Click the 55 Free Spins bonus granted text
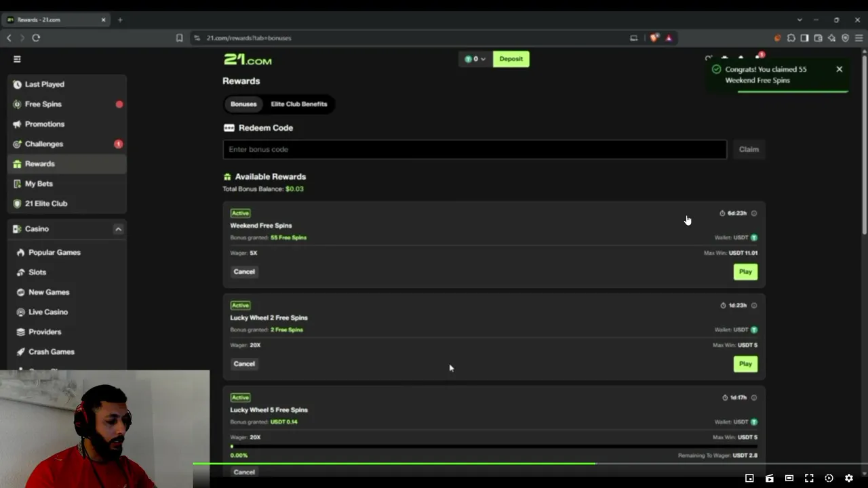The height and width of the screenshot is (488, 868). (x=289, y=238)
